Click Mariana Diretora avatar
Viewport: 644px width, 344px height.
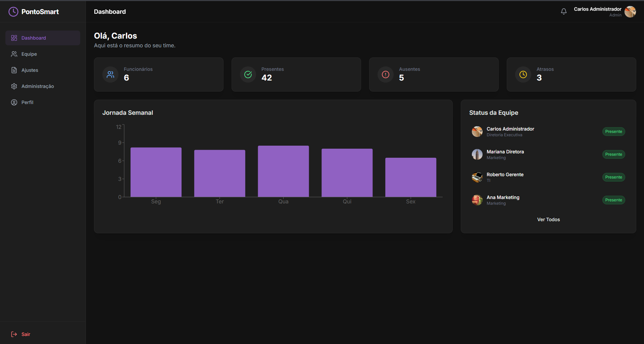pyautogui.click(x=477, y=154)
